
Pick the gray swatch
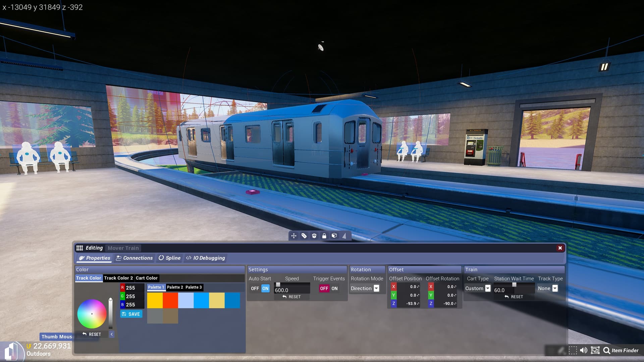(155, 316)
